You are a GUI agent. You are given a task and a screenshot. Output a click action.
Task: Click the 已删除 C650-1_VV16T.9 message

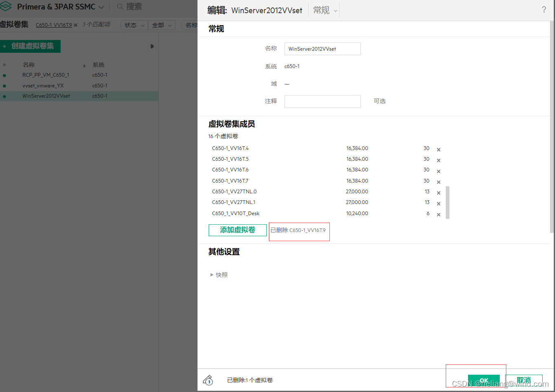(x=298, y=230)
